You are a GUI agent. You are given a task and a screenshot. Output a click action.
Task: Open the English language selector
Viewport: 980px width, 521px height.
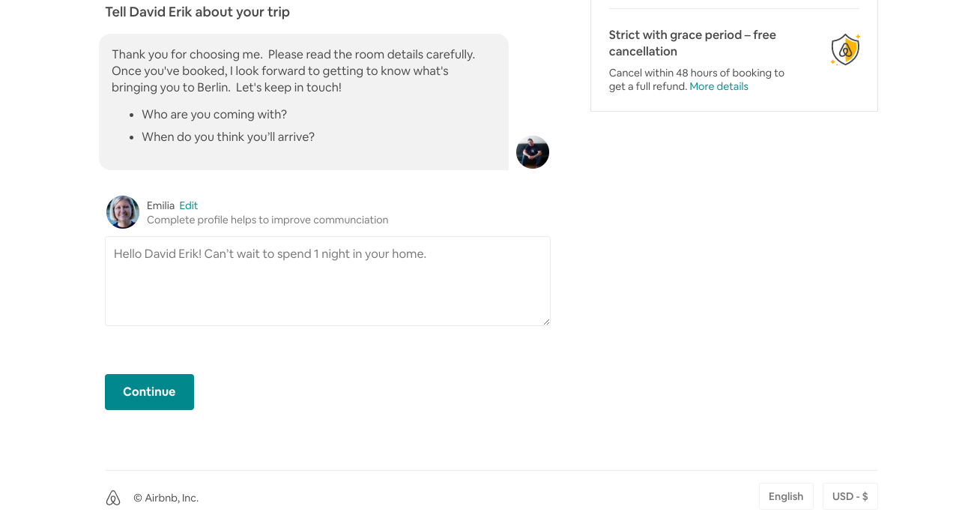(x=786, y=496)
